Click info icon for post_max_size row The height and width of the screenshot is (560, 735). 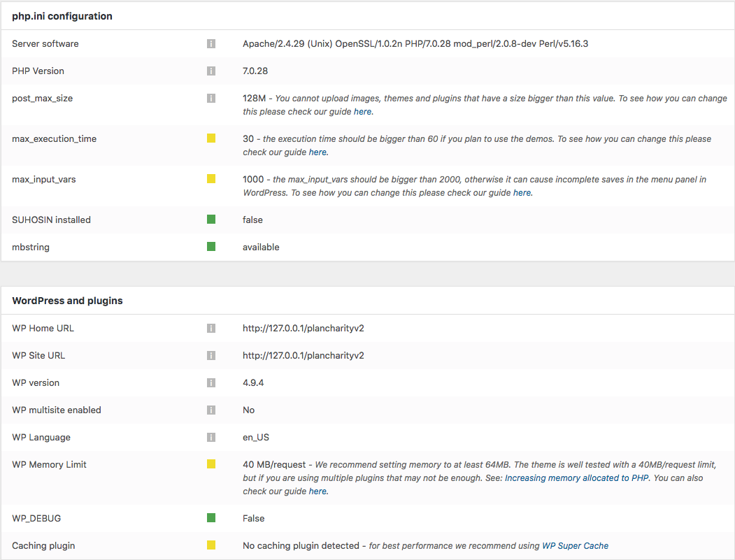(x=211, y=98)
